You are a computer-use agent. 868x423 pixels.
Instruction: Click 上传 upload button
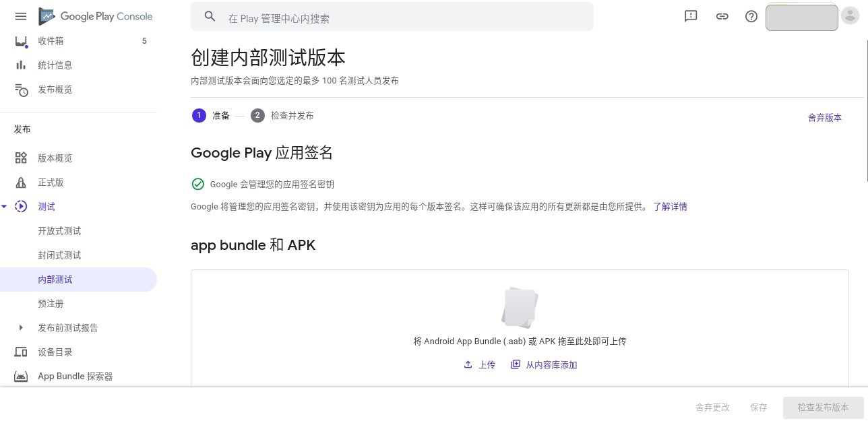point(479,365)
